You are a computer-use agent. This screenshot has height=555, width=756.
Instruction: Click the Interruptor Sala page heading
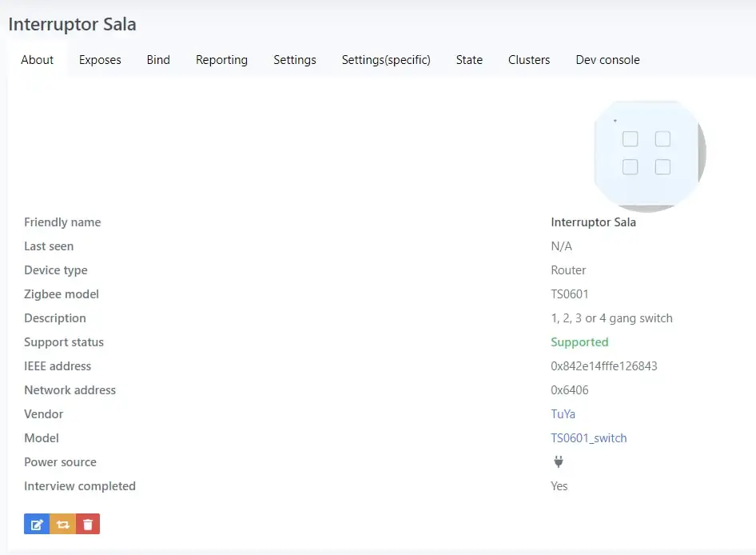point(72,24)
